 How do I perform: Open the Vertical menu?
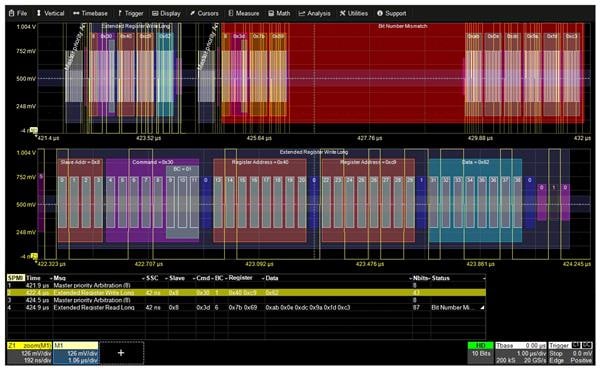coord(50,13)
